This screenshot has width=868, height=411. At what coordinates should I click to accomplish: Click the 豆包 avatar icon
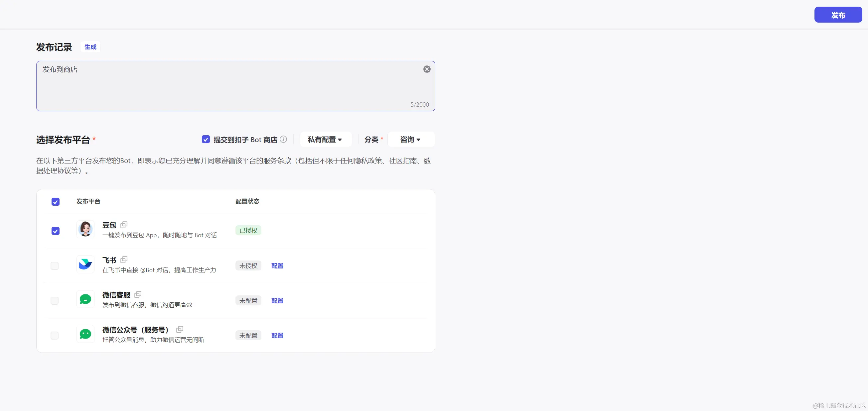(85, 229)
